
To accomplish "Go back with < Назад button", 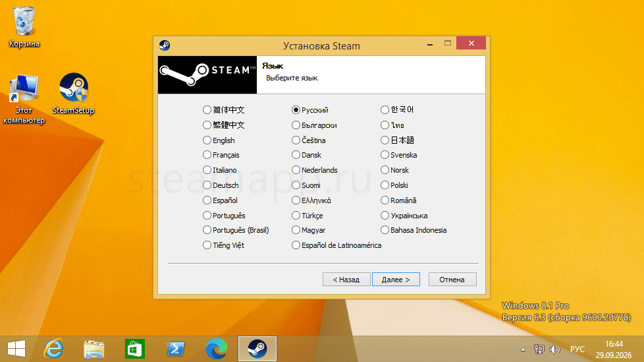I will 346,280.
